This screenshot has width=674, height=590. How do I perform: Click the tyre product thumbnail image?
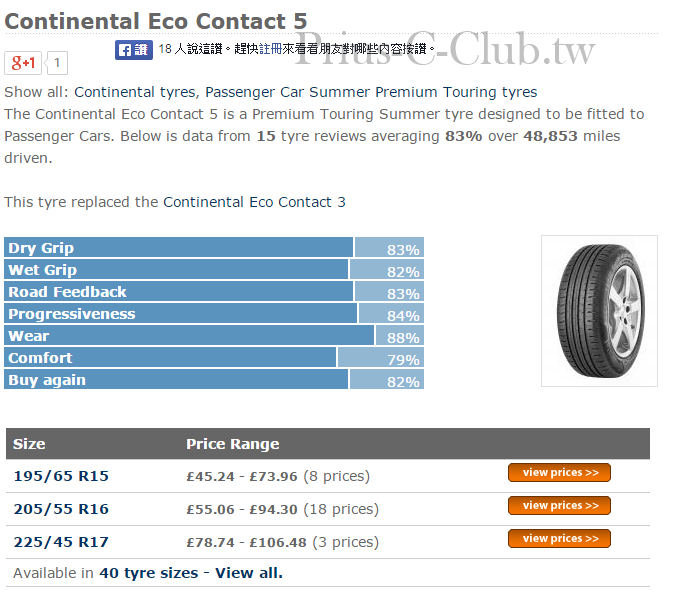click(599, 311)
